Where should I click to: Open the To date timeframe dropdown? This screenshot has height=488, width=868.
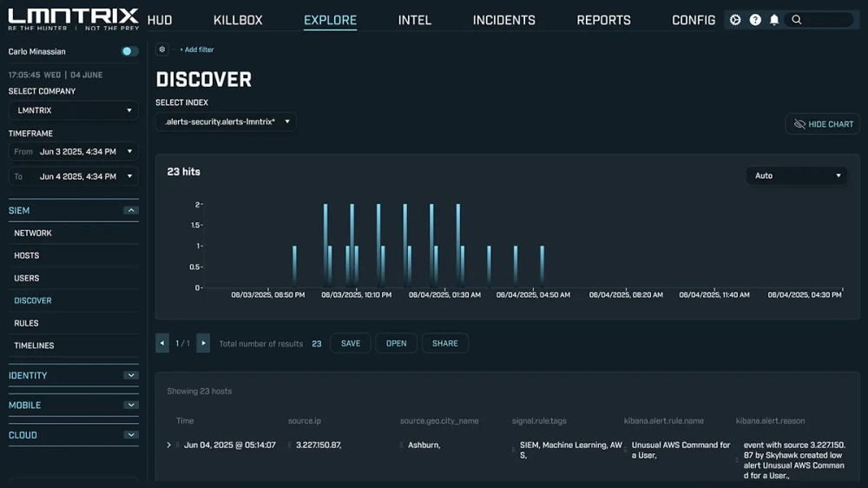(x=74, y=176)
